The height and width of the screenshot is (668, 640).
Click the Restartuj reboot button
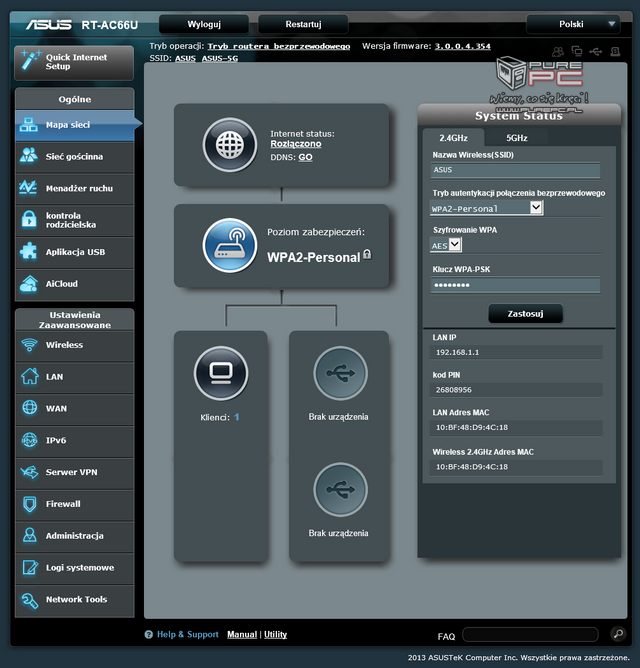303,24
